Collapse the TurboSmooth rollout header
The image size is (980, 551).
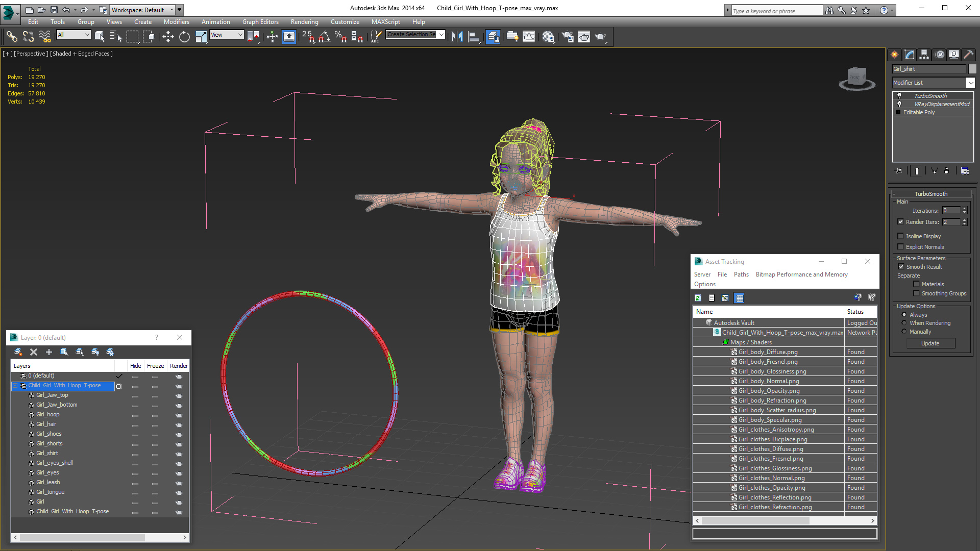click(930, 194)
